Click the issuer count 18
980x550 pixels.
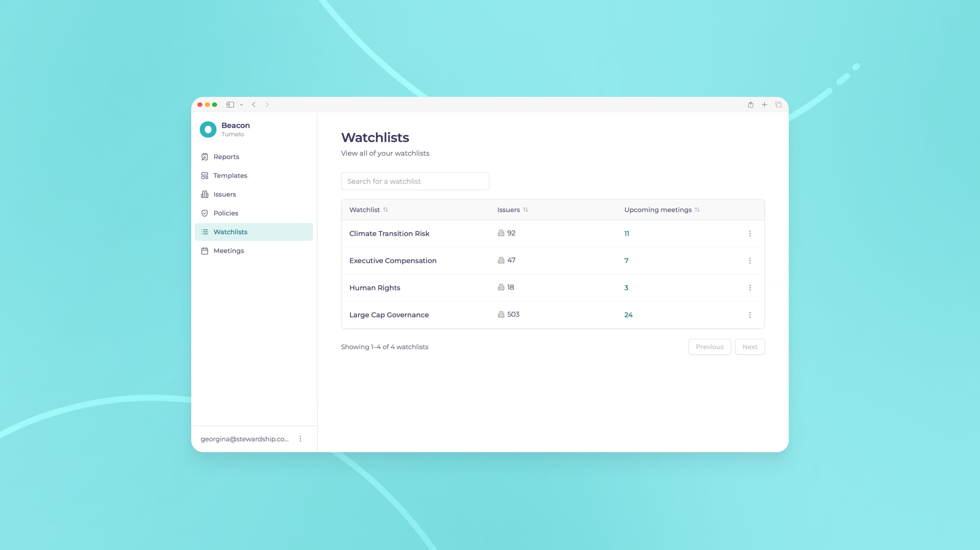[x=511, y=287]
